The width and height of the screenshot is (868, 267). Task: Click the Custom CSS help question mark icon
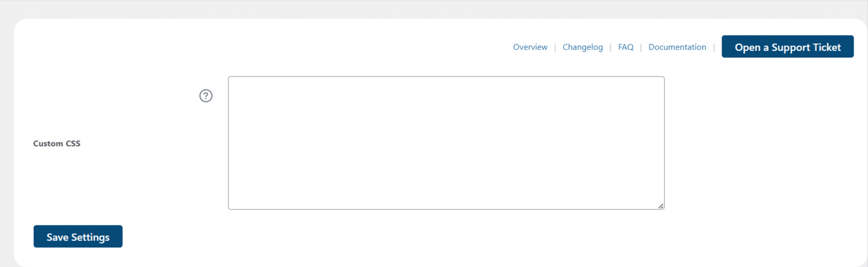[206, 96]
